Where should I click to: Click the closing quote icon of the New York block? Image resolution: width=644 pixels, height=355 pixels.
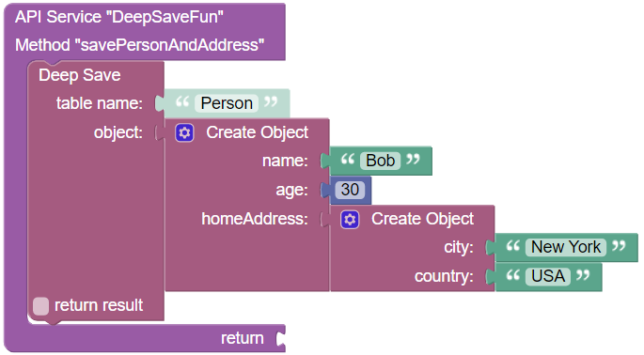click(619, 246)
